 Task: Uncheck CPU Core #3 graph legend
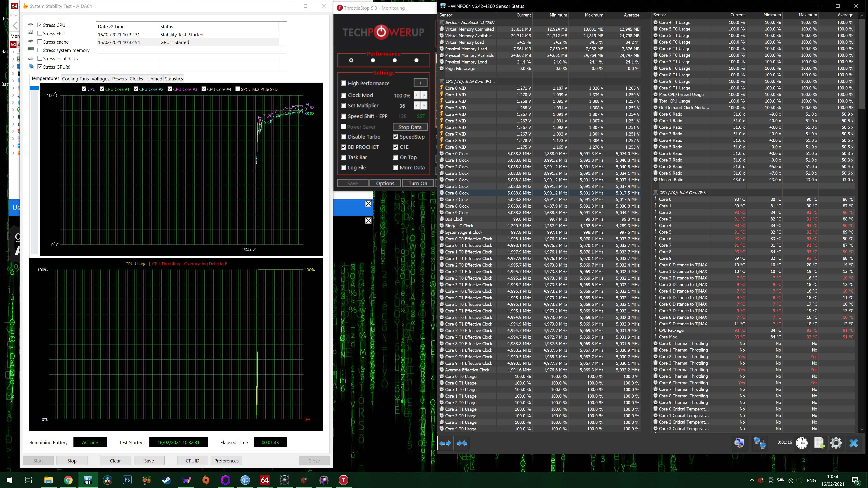[x=170, y=89]
